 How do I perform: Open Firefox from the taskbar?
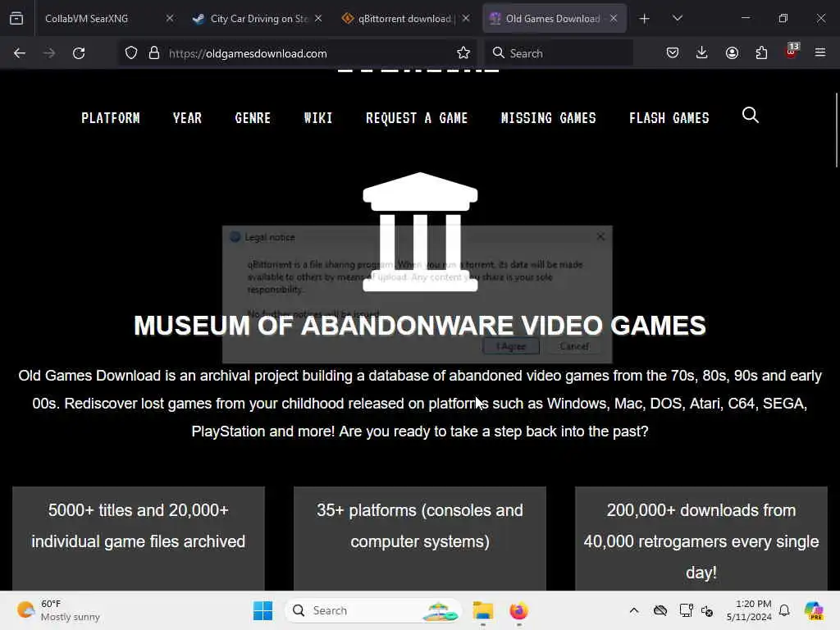point(518,610)
